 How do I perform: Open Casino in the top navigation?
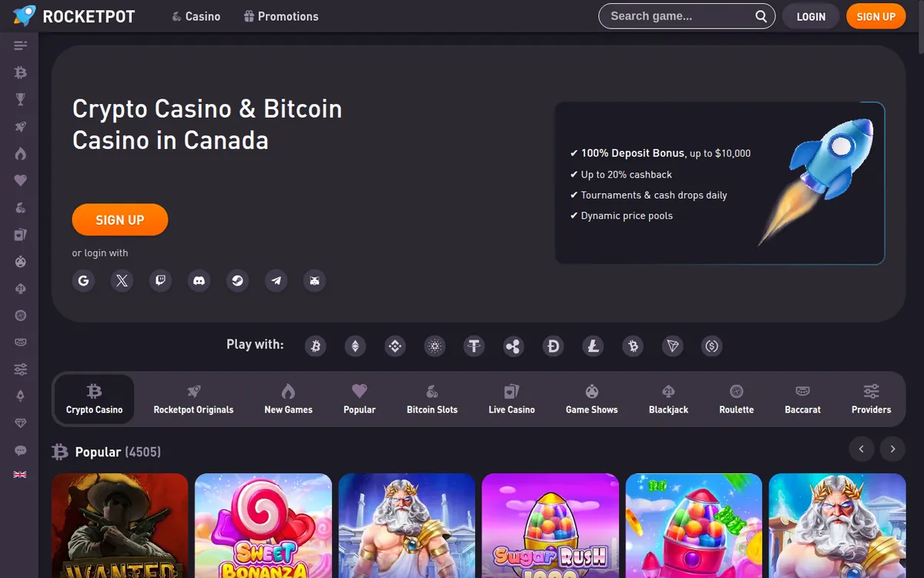click(196, 16)
